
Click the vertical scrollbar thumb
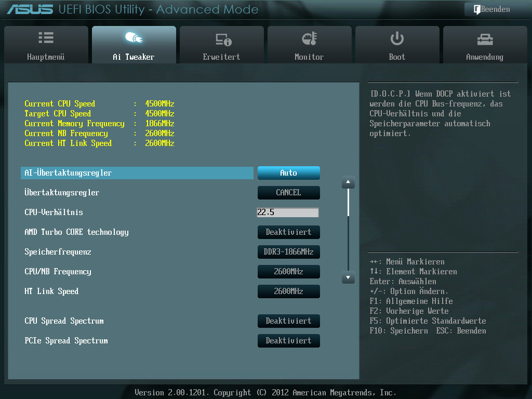[x=348, y=203]
